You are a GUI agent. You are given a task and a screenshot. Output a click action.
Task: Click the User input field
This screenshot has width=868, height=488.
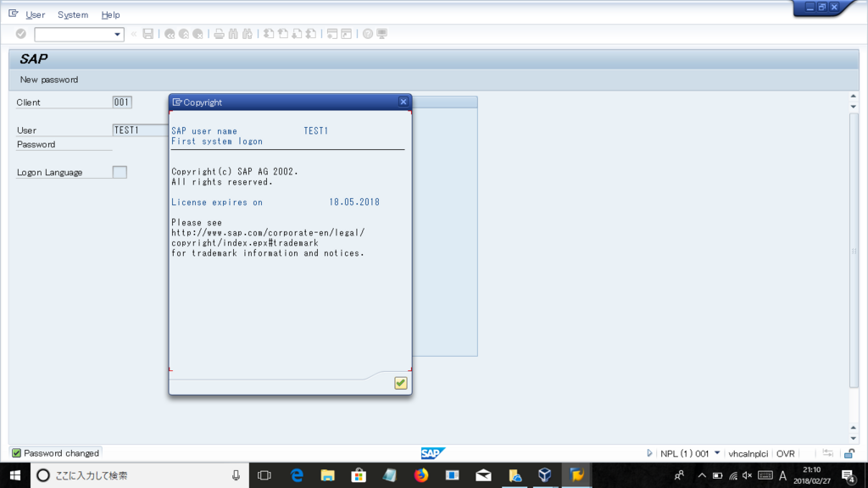(x=141, y=130)
